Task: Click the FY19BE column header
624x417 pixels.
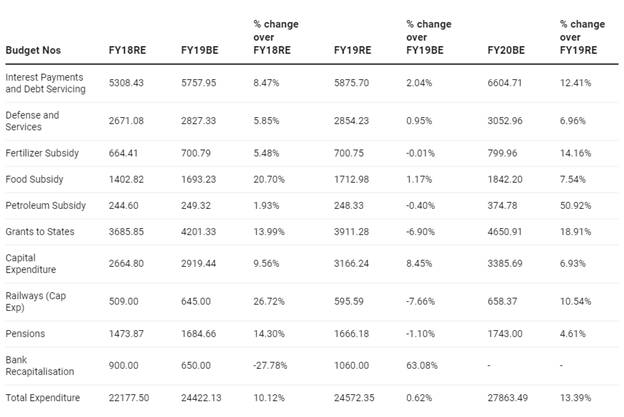Action: point(200,51)
